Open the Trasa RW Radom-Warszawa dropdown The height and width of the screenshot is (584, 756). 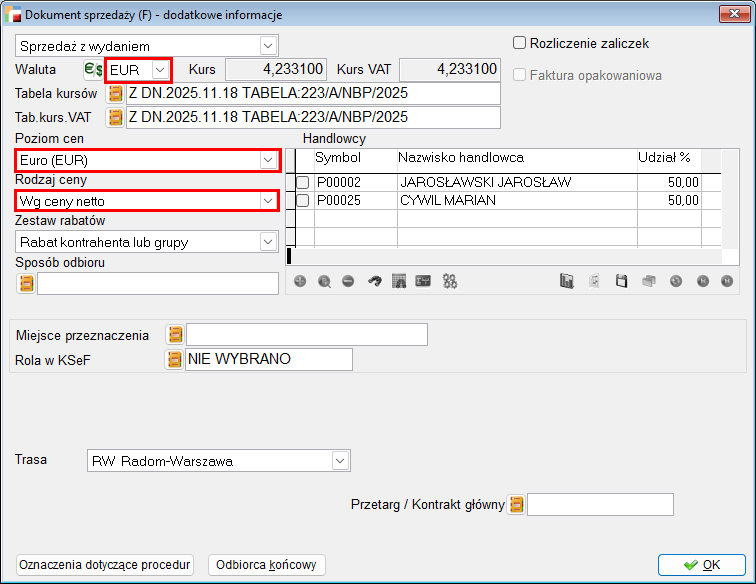340,461
